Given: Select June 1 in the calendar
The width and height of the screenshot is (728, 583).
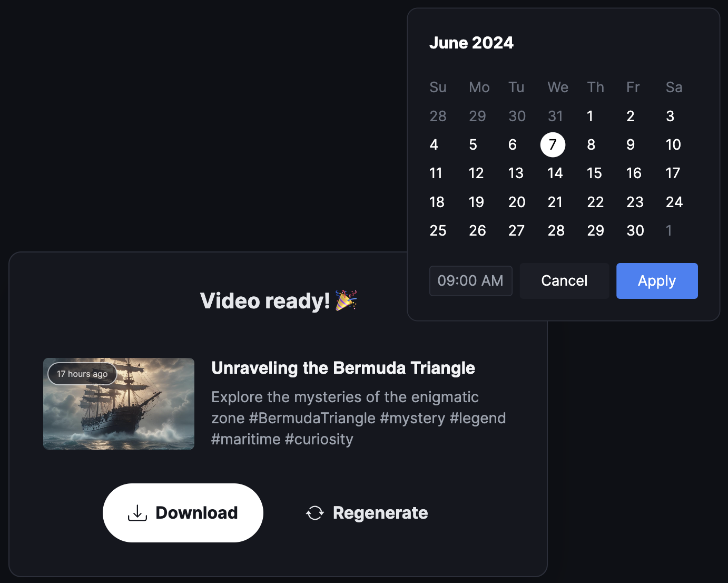Looking at the screenshot, I should click(590, 116).
